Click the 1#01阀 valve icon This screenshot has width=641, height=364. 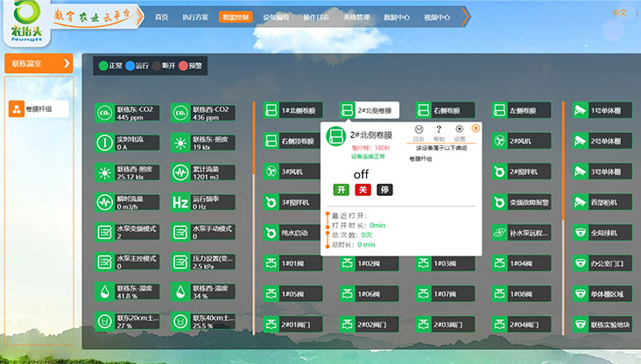click(271, 262)
